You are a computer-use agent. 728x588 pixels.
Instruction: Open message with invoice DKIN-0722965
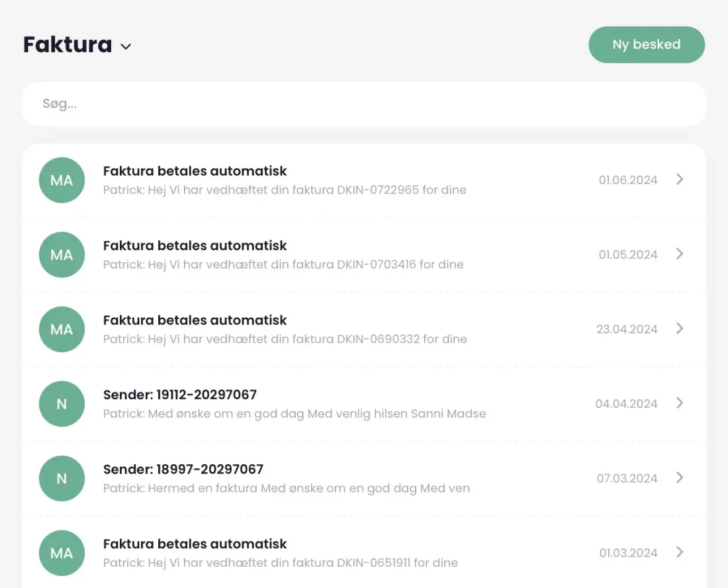tap(364, 180)
